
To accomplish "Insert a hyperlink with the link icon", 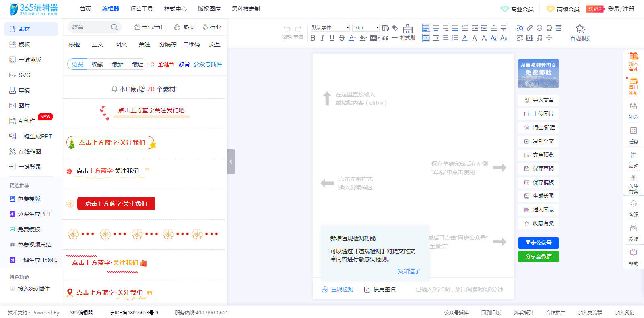I will (x=530, y=28).
